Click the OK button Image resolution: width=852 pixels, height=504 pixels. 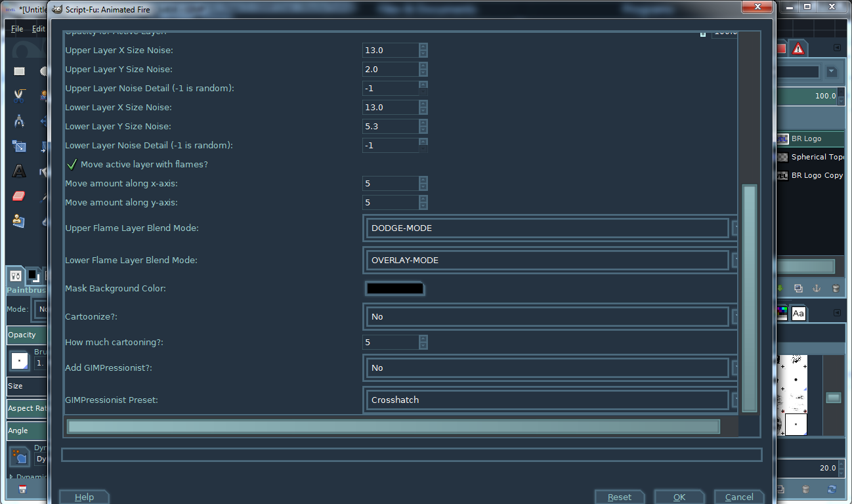point(679,497)
